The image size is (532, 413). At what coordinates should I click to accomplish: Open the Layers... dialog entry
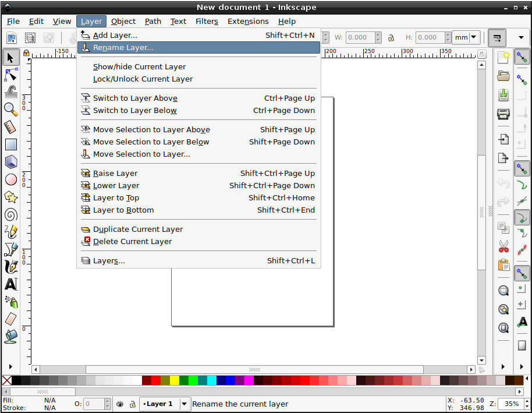tap(198, 261)
